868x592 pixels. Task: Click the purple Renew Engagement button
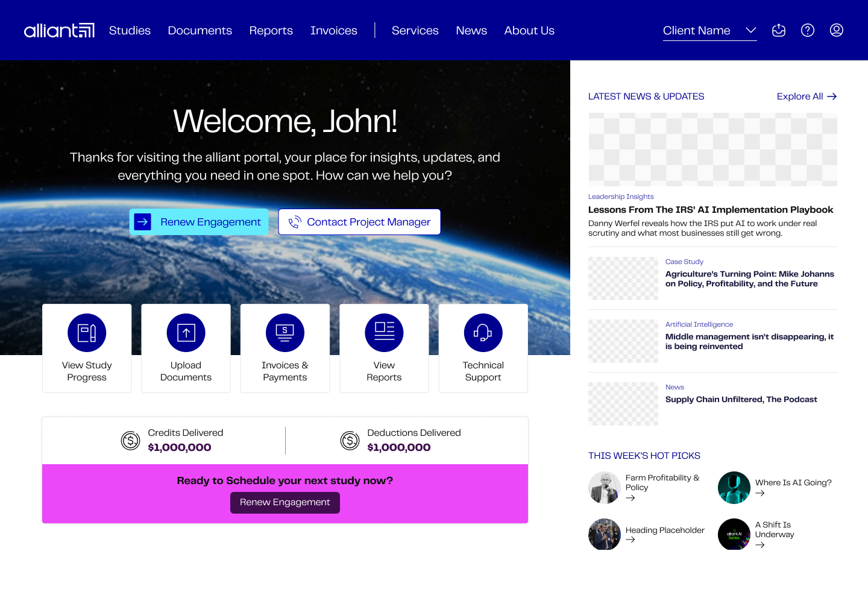[285, 503]
